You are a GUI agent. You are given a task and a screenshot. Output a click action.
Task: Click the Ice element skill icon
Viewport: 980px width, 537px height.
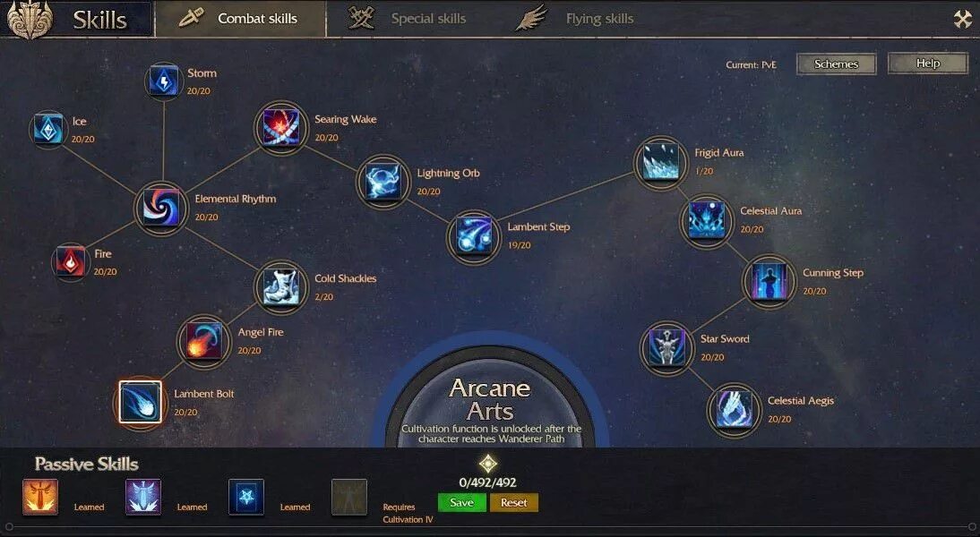pos(48,129)
